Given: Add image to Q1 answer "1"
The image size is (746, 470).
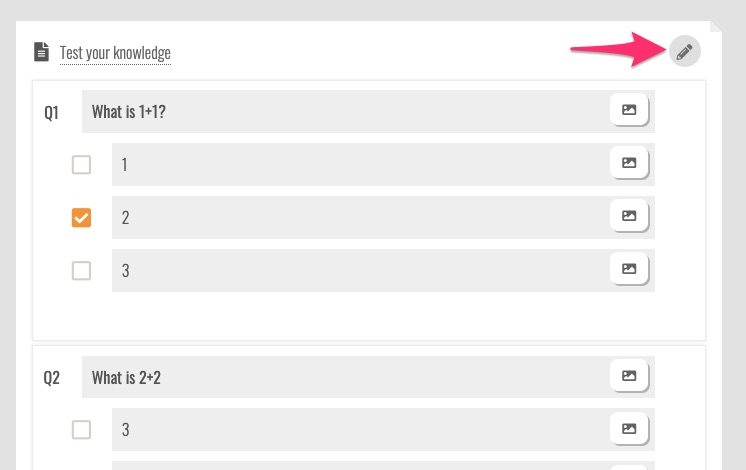Looking at the screenshot, I should tap(629, 164).
